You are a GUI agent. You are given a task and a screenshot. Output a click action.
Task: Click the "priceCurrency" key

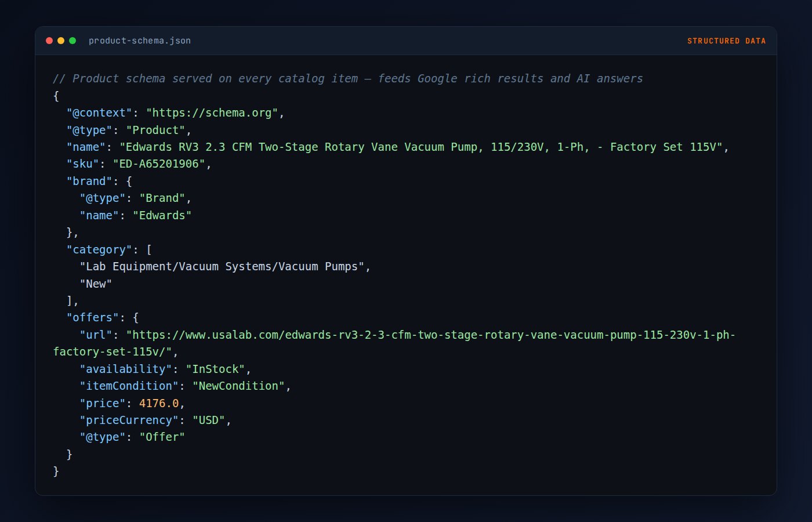129,420
